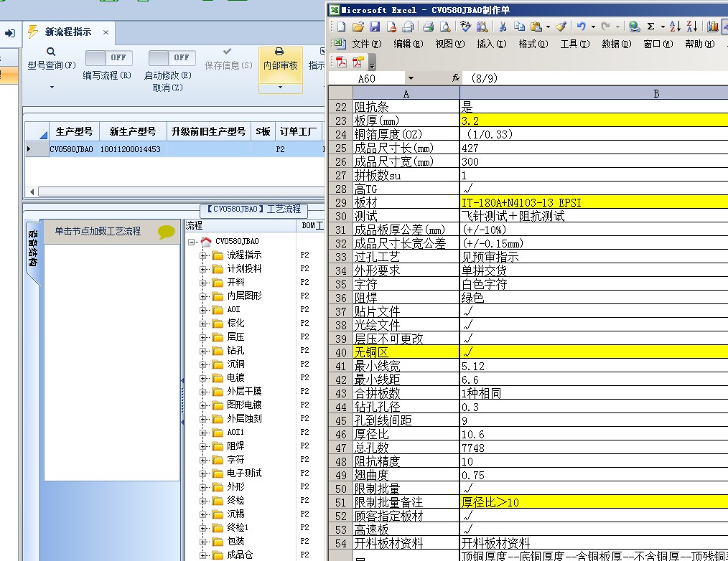Viewport: 728px width, 561px height.
Task: Open the 格式(O) menu in Excel
Action: point(533,44)
